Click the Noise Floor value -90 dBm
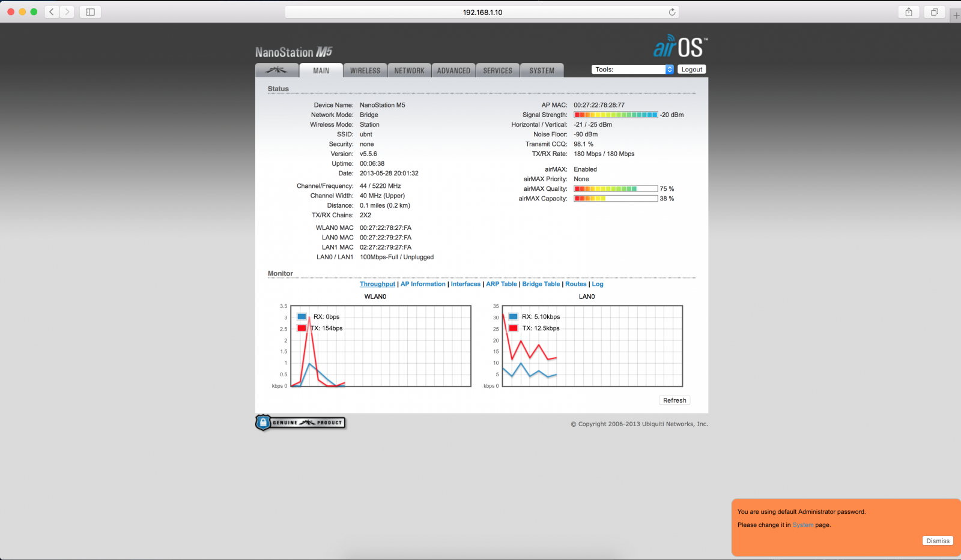The image size is (961, 560). [x=586, y=134]
